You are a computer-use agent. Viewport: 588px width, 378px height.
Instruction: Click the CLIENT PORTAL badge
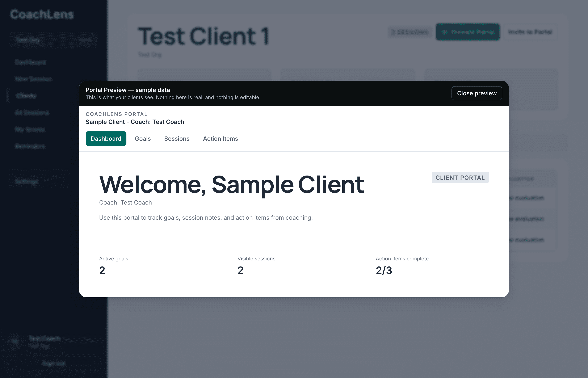tap(460, 177)
